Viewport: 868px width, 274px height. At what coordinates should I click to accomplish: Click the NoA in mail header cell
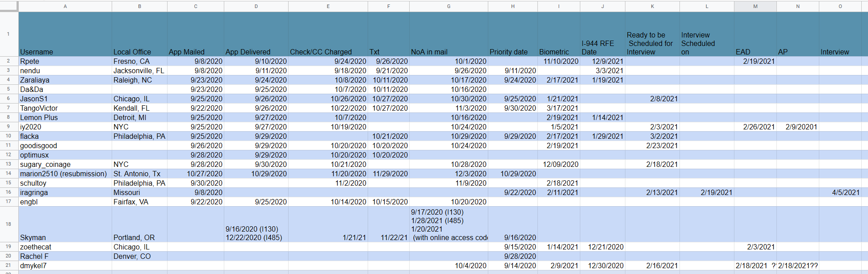click(449, 34)
